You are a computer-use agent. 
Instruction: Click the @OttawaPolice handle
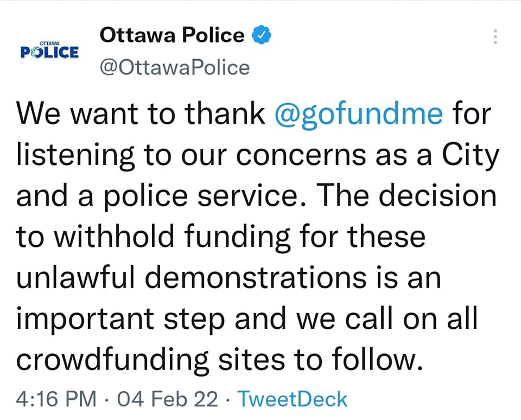(x=175, y=67)
